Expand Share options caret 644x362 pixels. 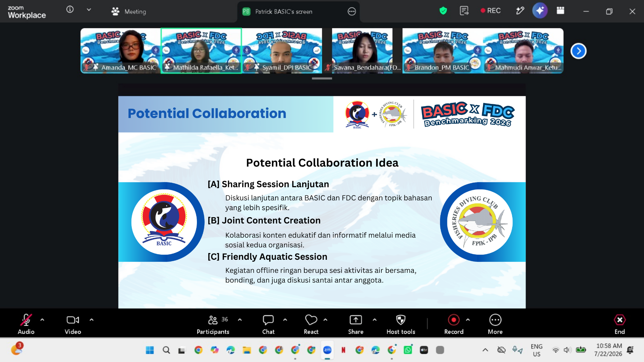tap(375, 320)
